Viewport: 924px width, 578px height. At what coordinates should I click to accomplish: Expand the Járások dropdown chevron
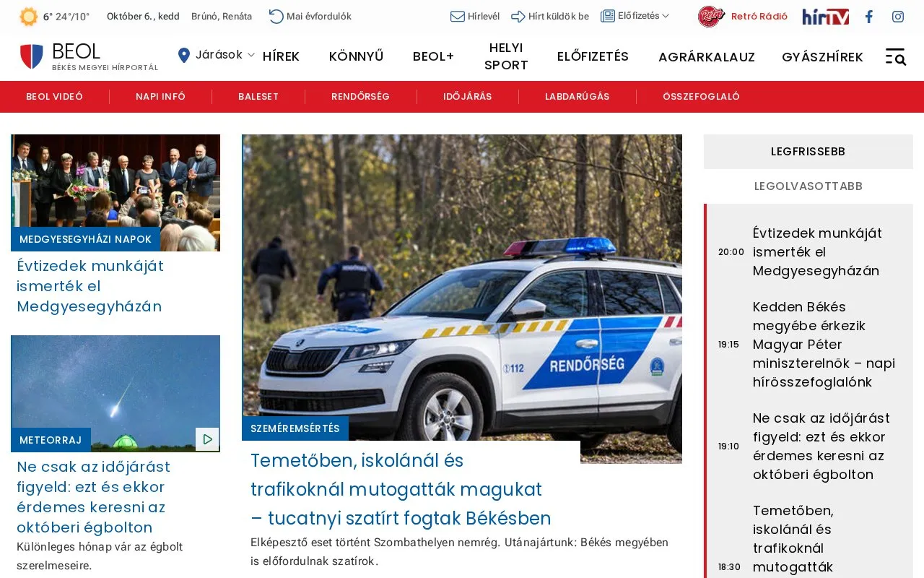251,55
